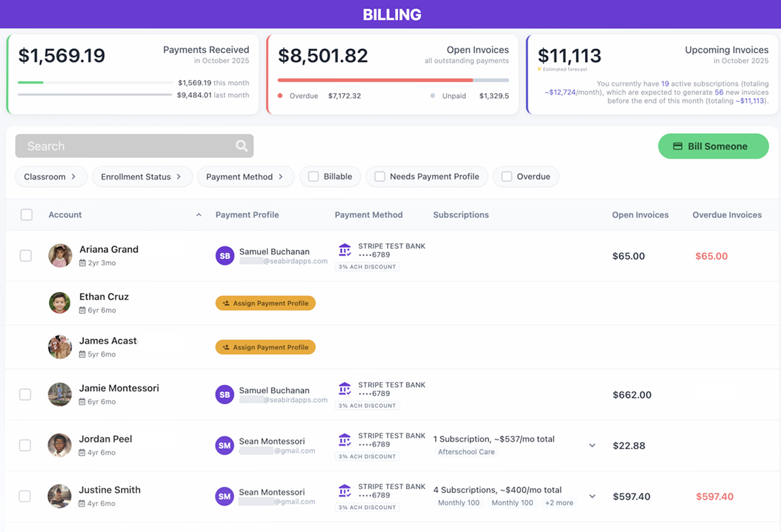Enable the Needs Payment Profile filter

380,177
